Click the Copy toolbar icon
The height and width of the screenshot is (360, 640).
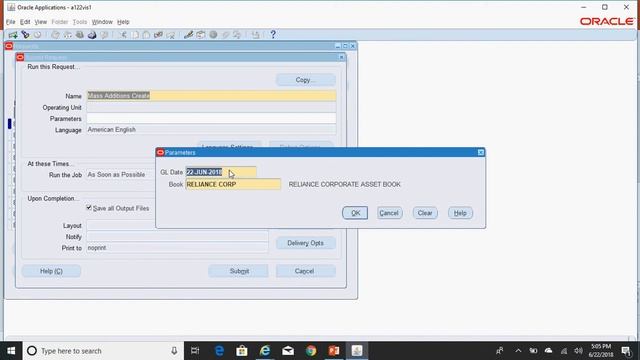click(x=135, y=35)
